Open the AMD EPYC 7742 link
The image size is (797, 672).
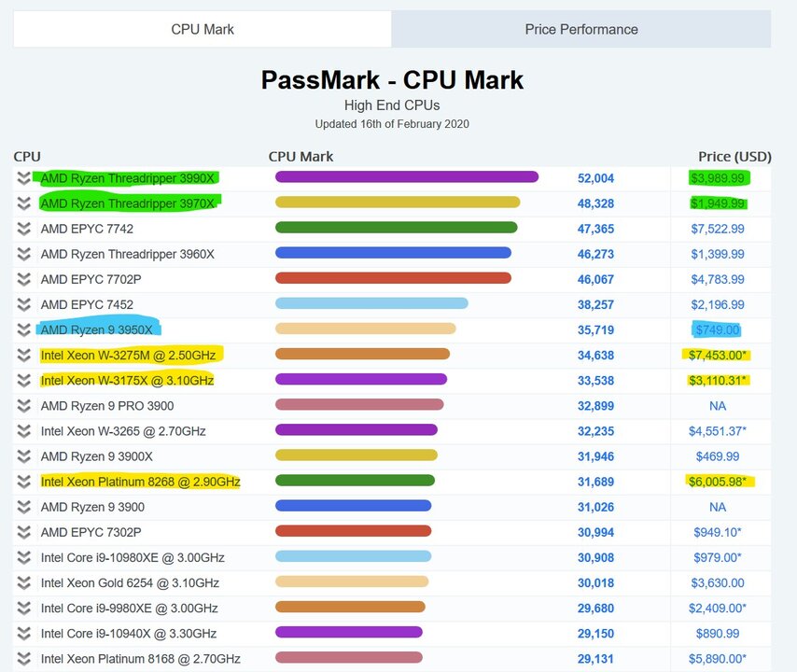pos(87,229)
